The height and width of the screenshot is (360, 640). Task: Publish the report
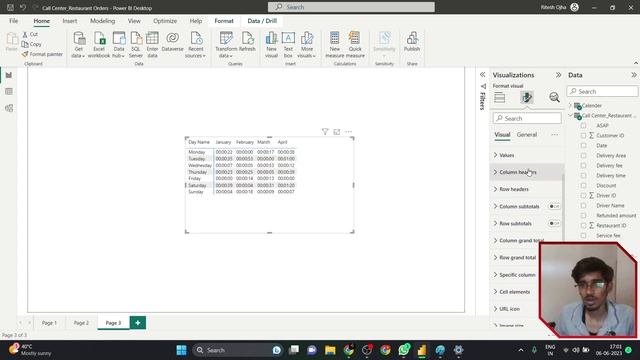(412, 42)
